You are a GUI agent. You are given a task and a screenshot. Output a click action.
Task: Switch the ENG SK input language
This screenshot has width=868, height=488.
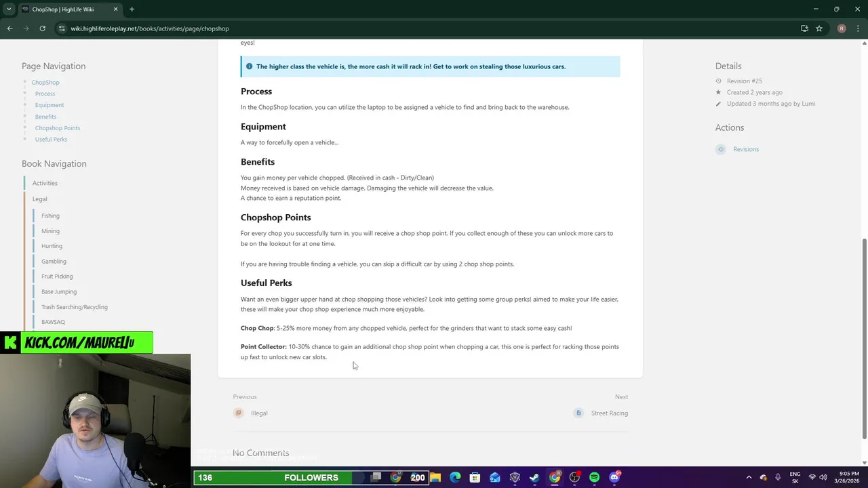tap(795, 478)
